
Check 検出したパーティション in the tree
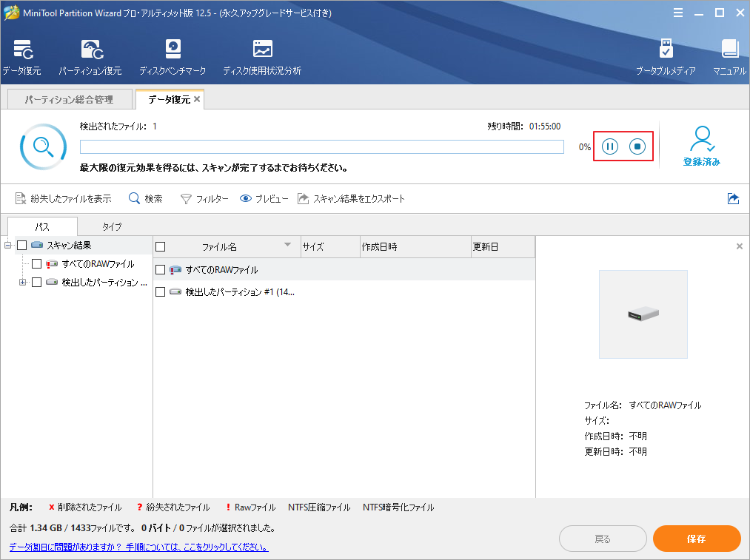pyautogui.click(x=37, y=283)
